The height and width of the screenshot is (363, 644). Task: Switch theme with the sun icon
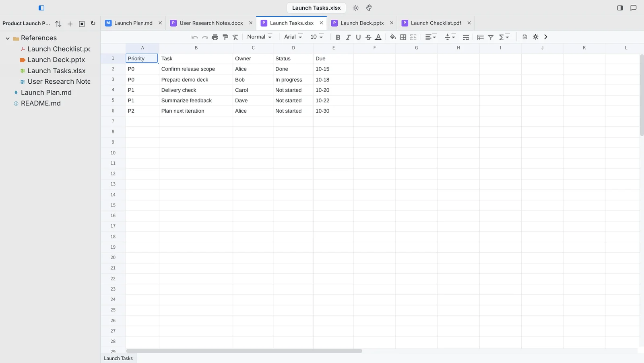point(356,8)
